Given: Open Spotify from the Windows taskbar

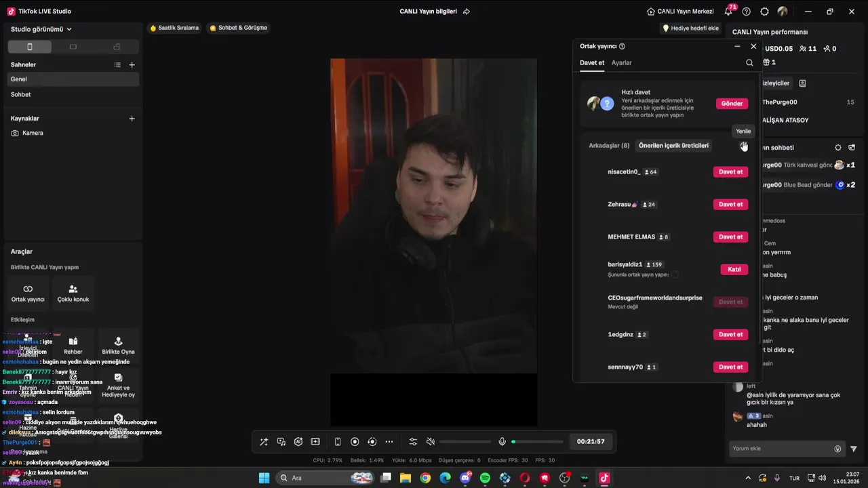Looking at the screenshot, I should 485,478.
